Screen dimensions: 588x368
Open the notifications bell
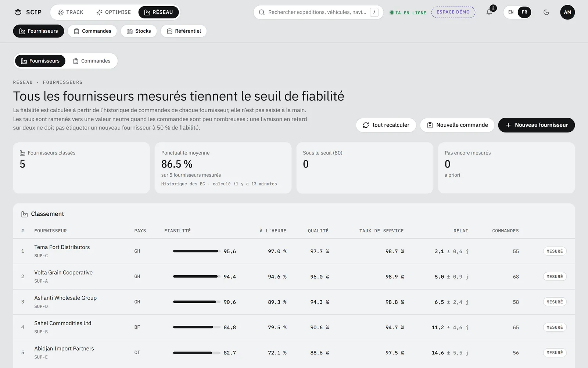(x=489, y=12)
